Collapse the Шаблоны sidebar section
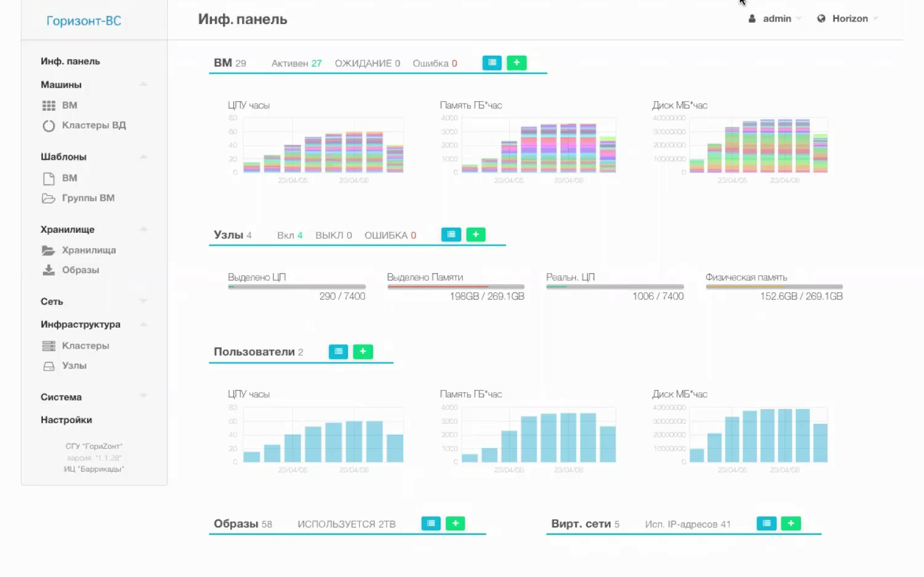Screen dimensions: 924x577 (x=143, y=157)
